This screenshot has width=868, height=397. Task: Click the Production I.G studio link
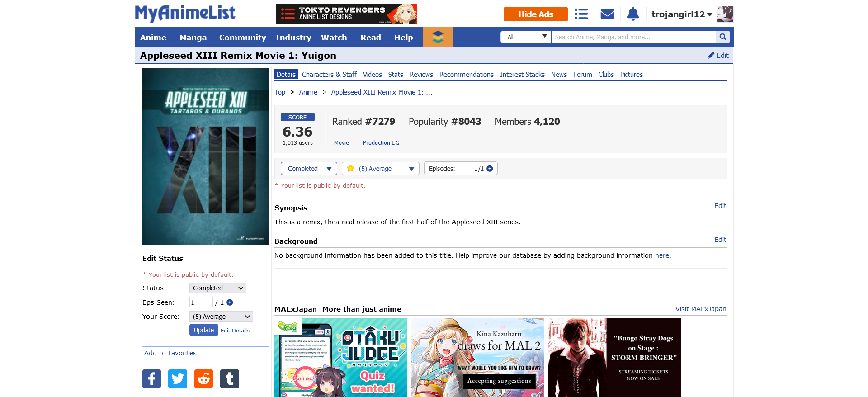381,143
